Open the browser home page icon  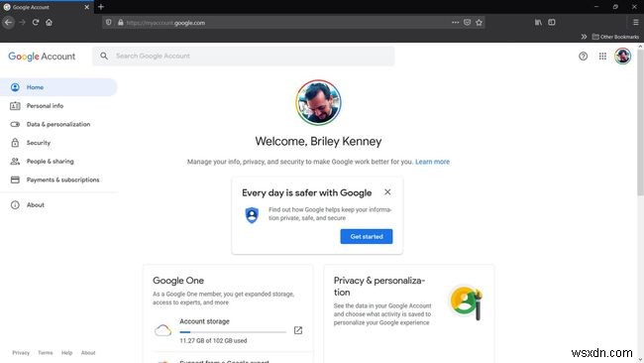pos(49,23)
